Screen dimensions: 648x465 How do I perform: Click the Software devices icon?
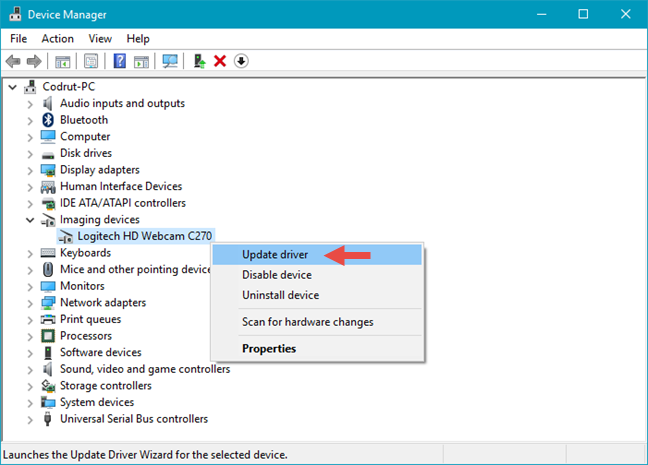[48, 353]
